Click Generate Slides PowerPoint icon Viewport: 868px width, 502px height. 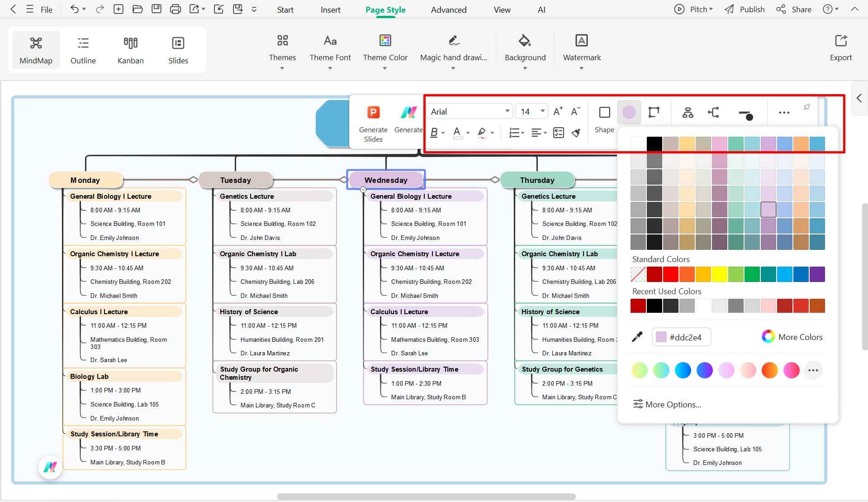pyautogui.click(x=373, y=112)
